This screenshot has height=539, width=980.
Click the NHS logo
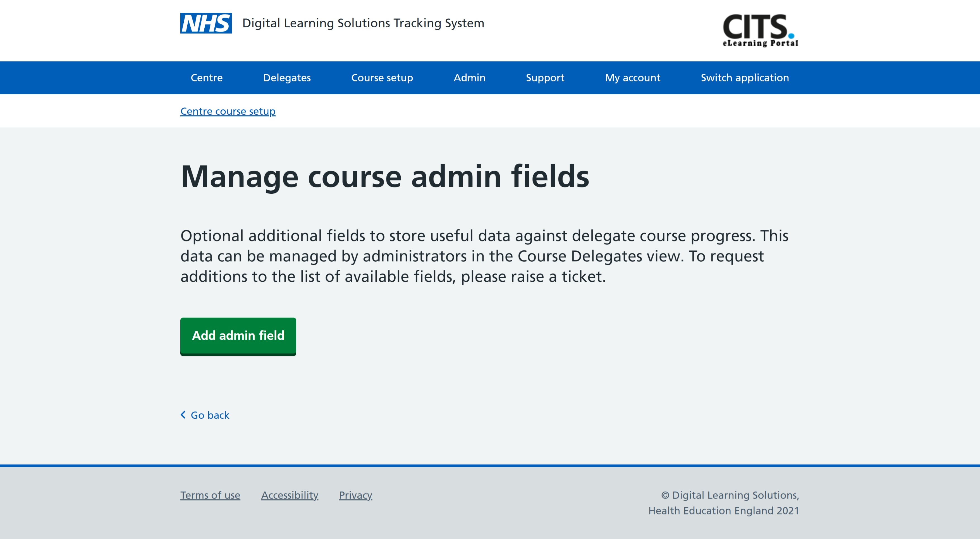pyautogui.click(x=206, y=23)
